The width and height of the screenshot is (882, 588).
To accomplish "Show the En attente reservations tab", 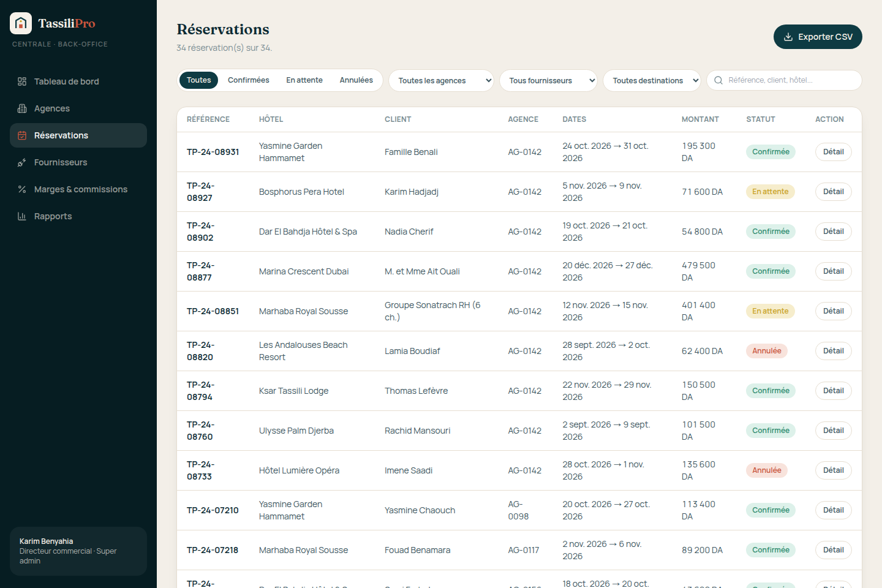I will point(304,80).
